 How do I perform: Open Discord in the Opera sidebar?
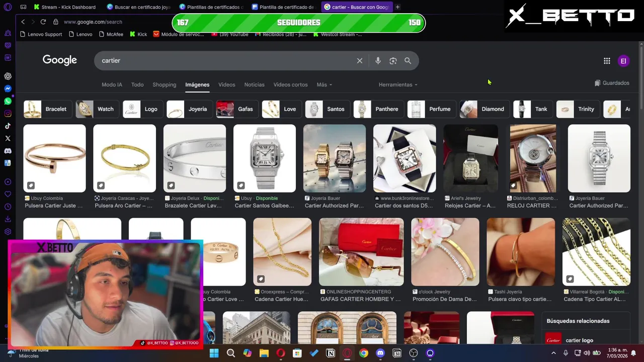click(8, 151)
